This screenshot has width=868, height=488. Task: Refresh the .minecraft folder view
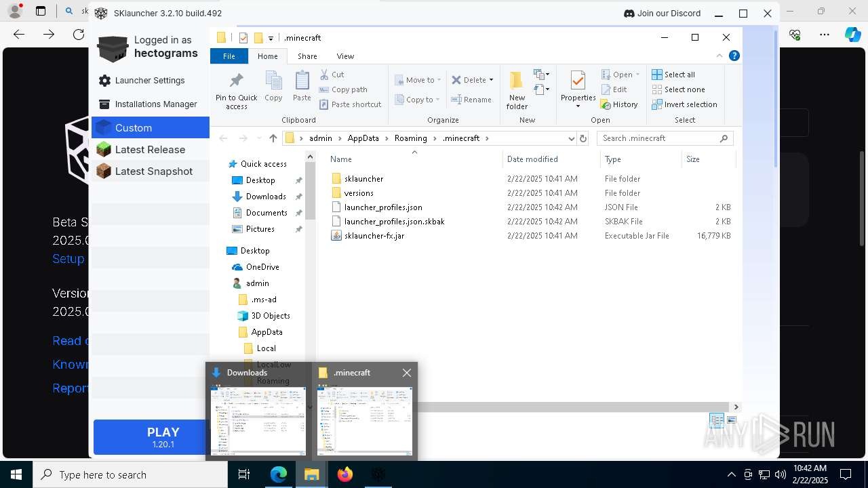pyautogui.click(x=583, y=138)
